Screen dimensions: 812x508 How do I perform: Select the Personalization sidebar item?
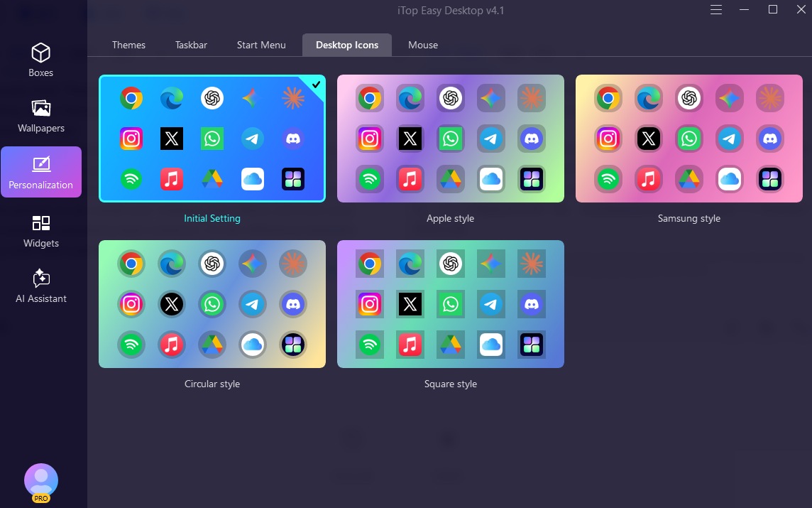[41, 173]
